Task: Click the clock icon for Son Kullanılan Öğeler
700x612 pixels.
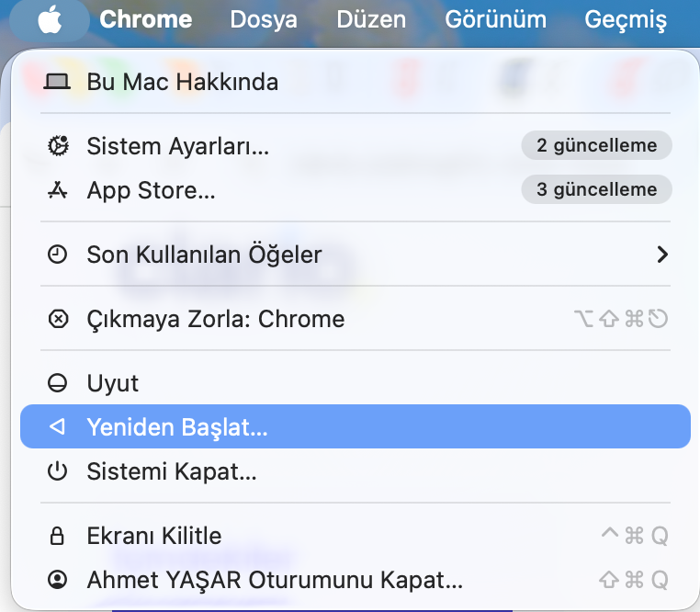Action: pyautogui.click(x=58, y=255)
